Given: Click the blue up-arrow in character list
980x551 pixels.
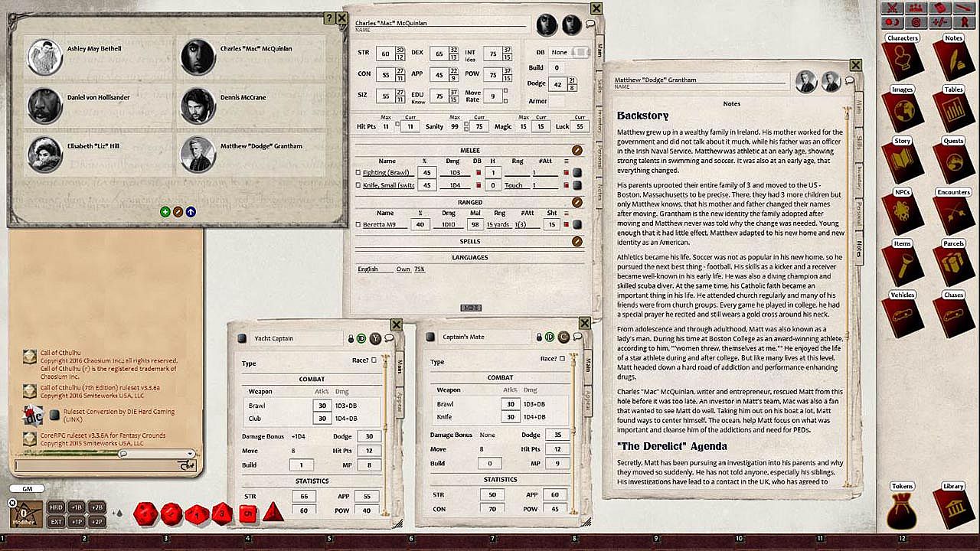Looking at the screenshot, I should 190,211.
